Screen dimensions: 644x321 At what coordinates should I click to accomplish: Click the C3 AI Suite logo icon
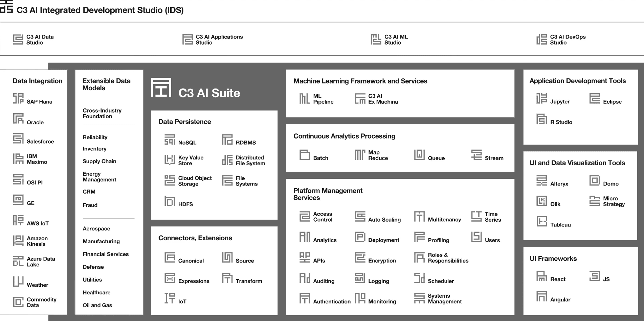[161, 88]
